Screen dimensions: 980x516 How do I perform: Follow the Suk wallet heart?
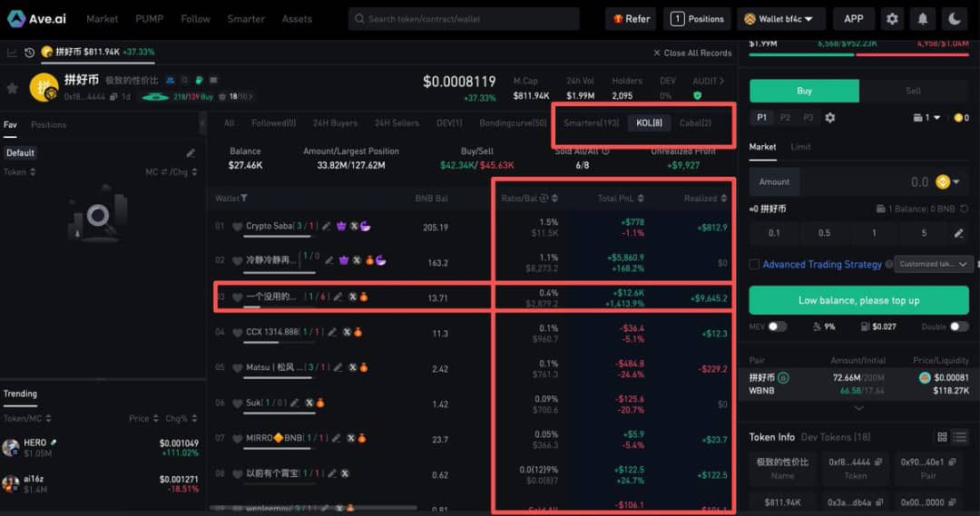[x=237, y=404]
